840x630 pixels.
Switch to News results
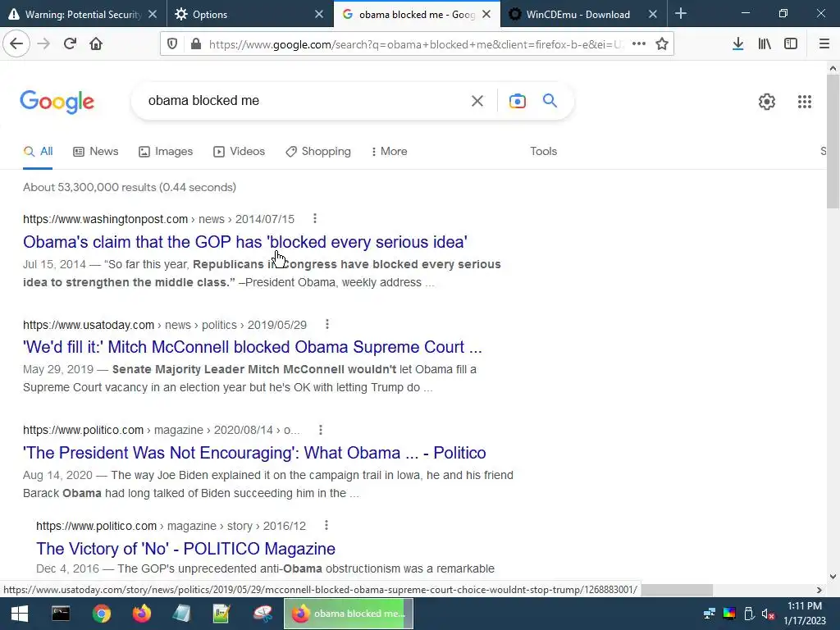(95, 152)
